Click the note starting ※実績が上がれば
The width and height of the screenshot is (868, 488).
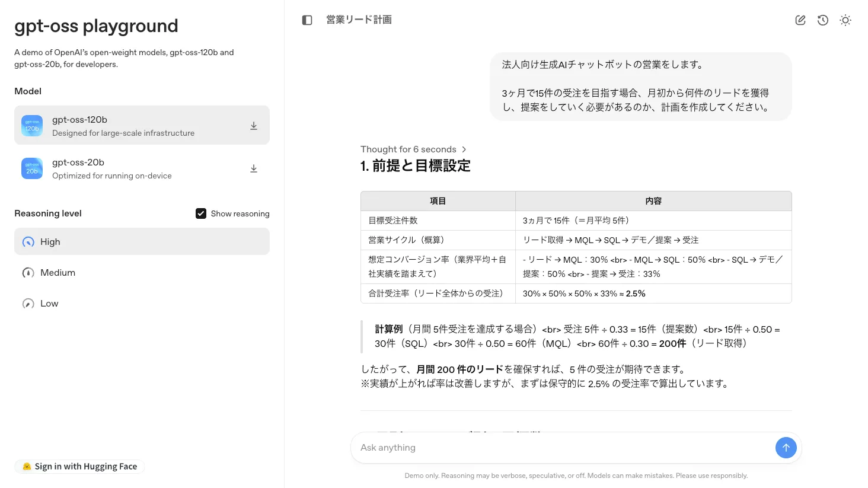point(545,384)
